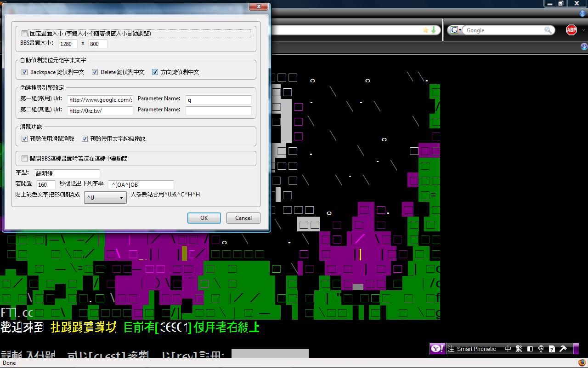Toggle half/full-width shape icon in IME bar
Image resolution: width=588 pixels, height=368 pixels.
(x=530, y=349)
